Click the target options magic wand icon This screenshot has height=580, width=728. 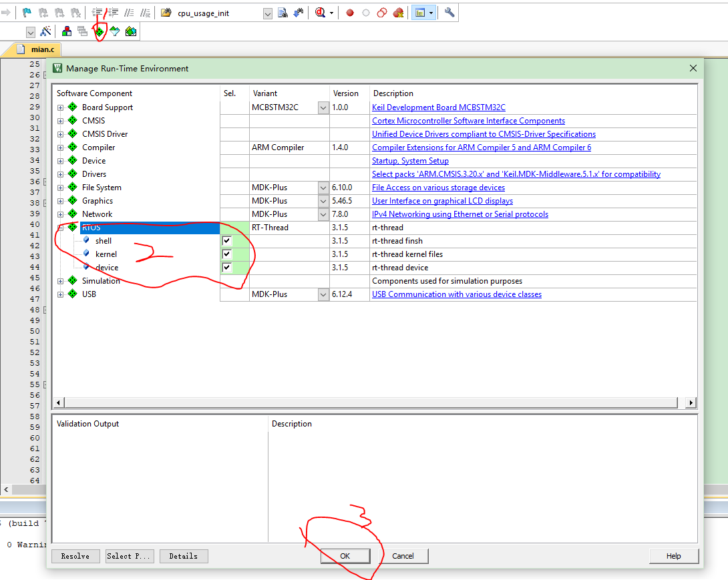pos(45,31)
